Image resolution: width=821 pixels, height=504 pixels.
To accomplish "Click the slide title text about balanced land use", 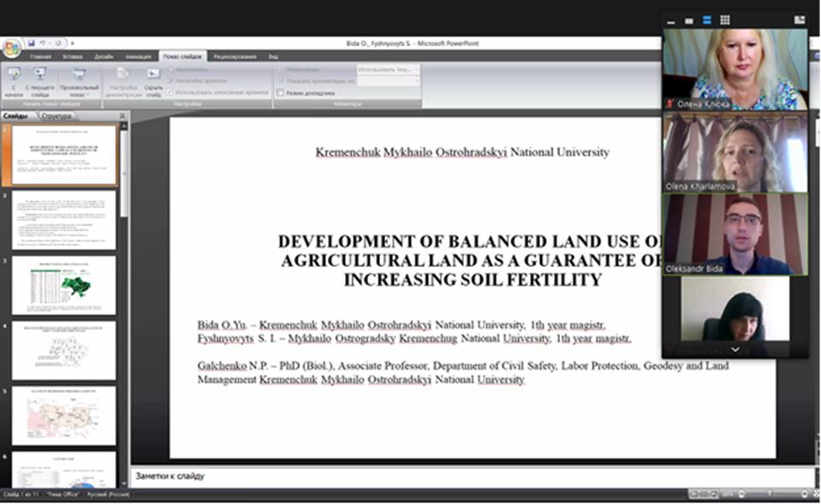I will point(471,260).
